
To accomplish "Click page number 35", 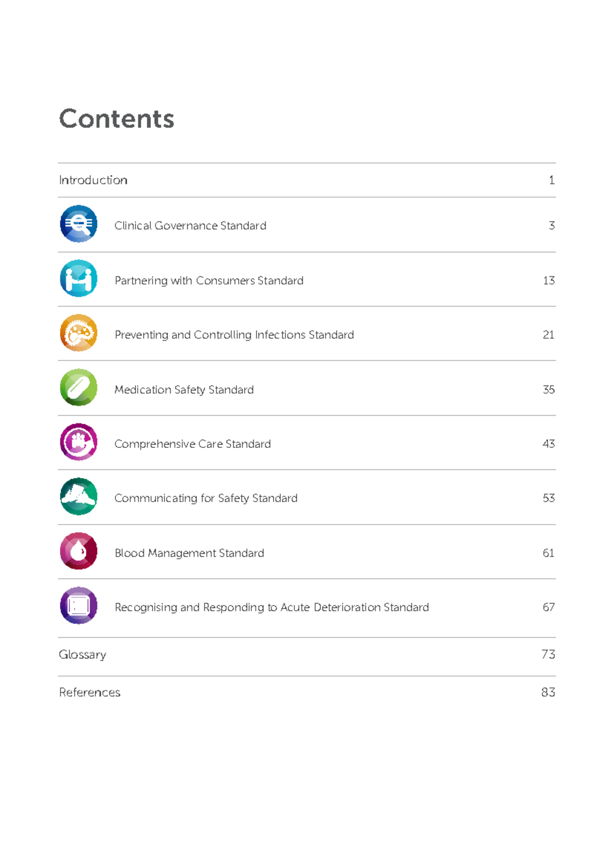I will pos(549,389).
